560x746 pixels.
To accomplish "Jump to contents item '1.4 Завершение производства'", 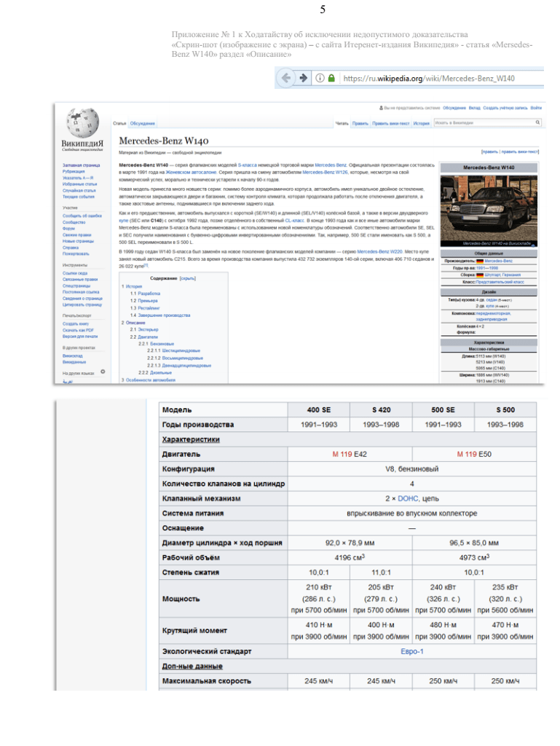I will tap(160, 315).
